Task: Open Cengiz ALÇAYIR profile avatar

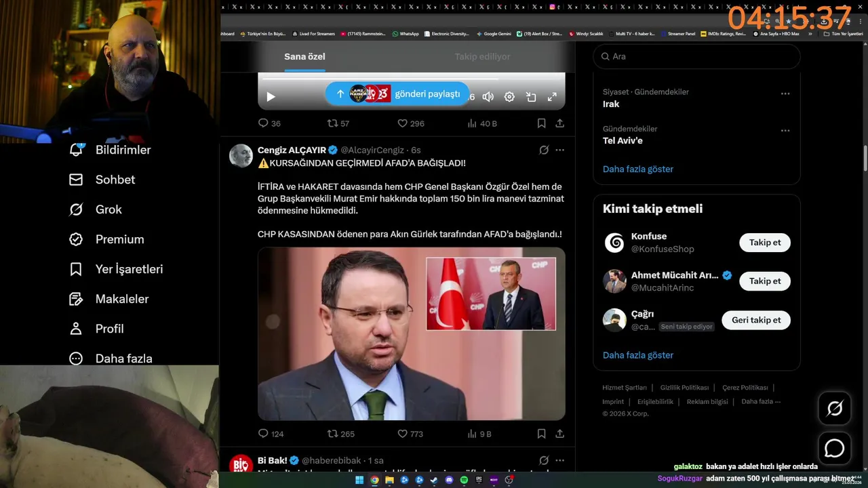Action: click(x=241, y=157)
